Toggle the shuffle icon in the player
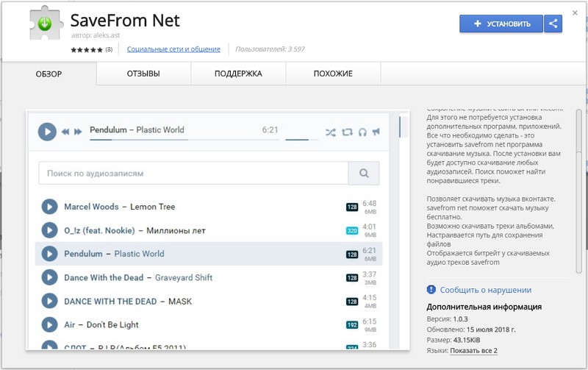 (330, 132)
